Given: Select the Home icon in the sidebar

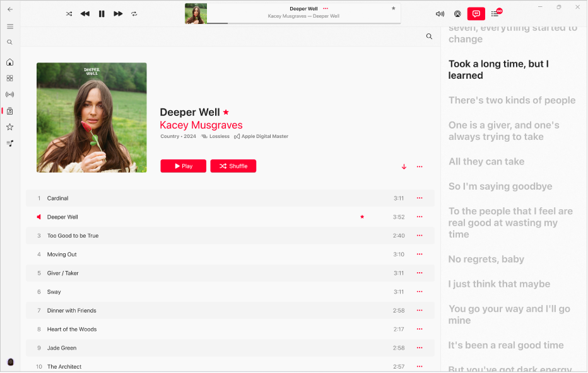Looking at the screenshot, I should [x=9, y=62].
